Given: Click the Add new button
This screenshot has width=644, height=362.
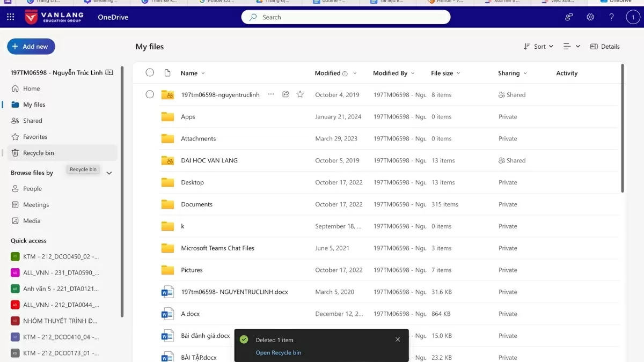Looking at the screenshot, I should tap(31, 46).
